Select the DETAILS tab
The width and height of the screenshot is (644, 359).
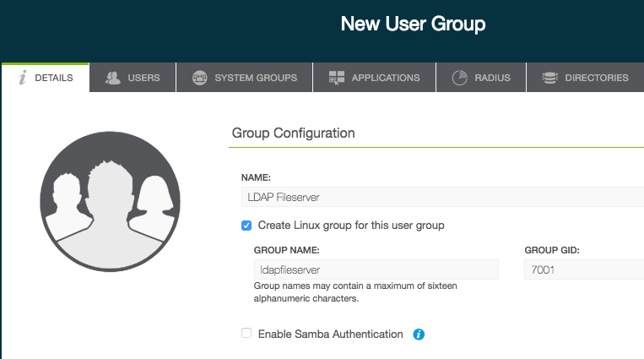[x=46, y=78]
